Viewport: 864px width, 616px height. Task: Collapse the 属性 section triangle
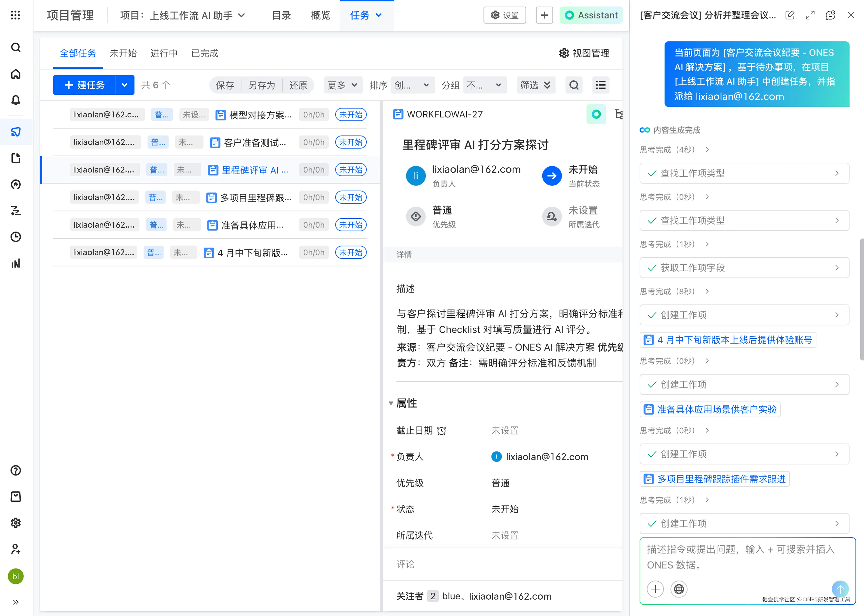click(x=391, y=403)
